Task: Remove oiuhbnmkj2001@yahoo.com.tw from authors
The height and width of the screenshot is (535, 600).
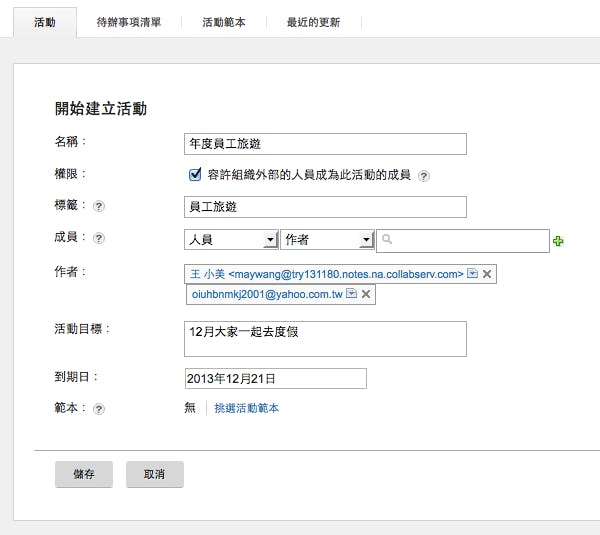Action: 366,295
